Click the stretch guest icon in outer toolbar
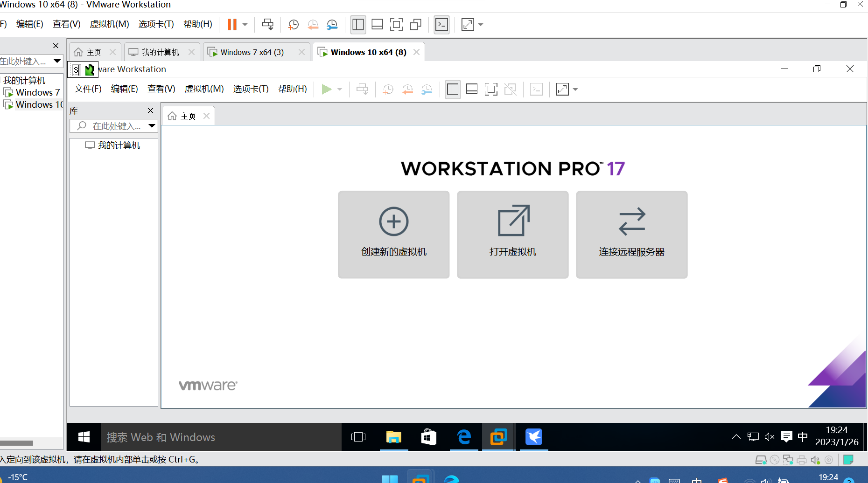868x483 pixels. (x=468, y=24)
